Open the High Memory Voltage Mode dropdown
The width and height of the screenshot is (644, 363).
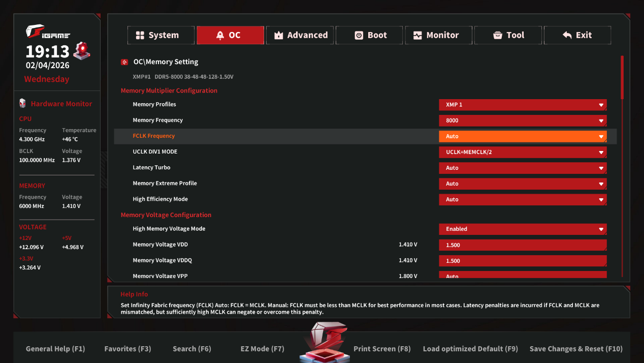[x=523, y=229]
